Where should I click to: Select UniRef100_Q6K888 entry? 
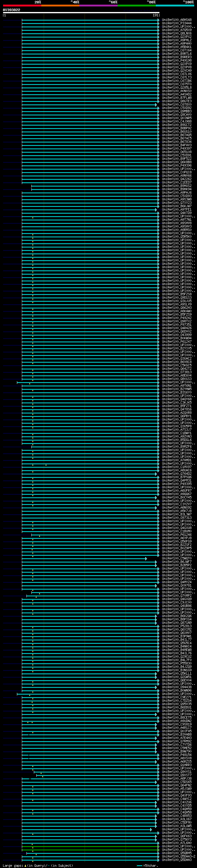point(177,162)
